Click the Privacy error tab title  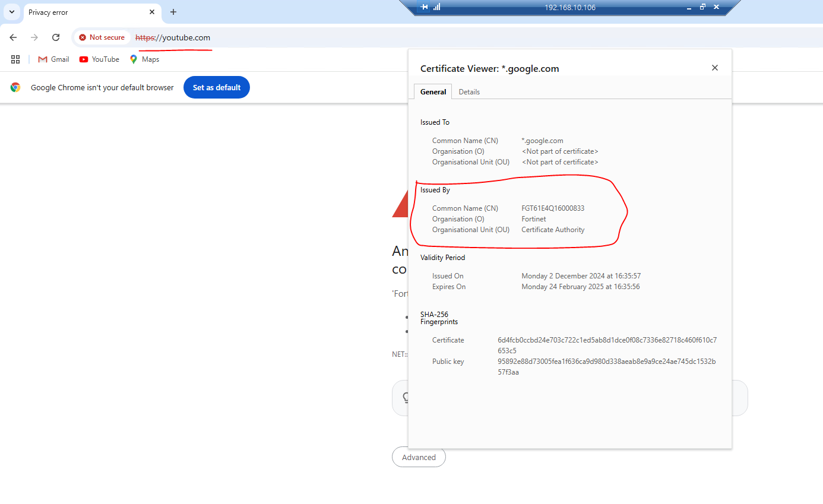click(48, 12)
